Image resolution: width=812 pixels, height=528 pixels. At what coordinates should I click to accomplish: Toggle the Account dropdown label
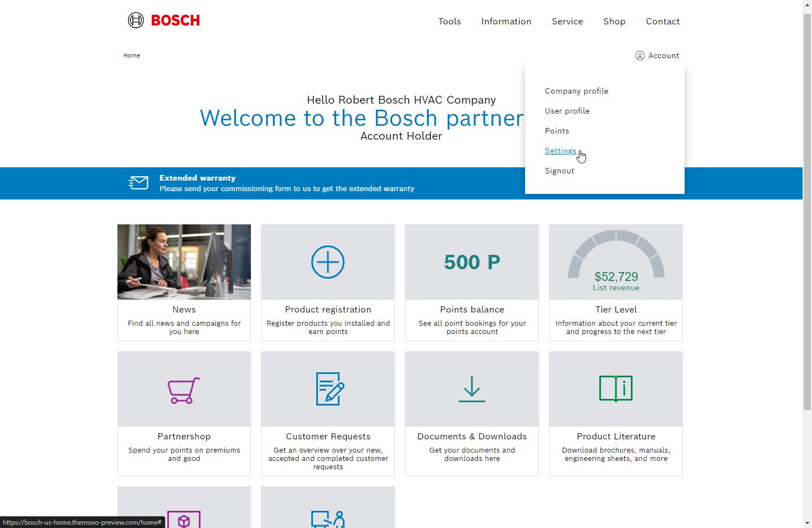[x=664, y=55]
